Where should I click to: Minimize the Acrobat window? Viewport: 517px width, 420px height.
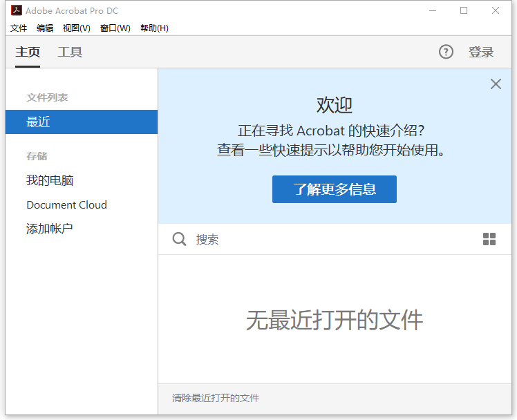click(x=433, y=10)
